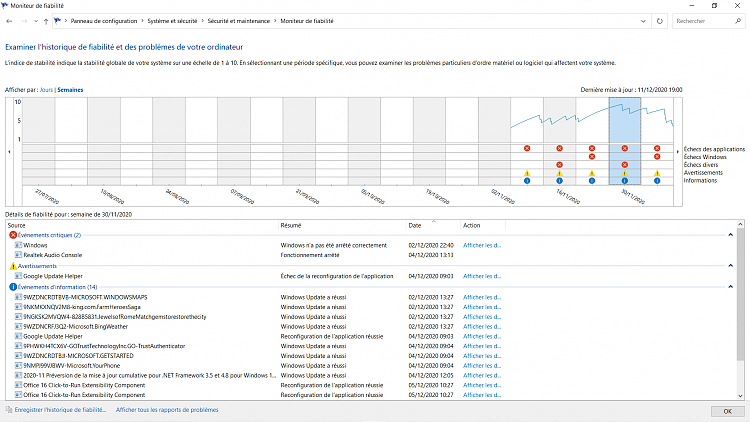Click Échecs divers icon in highlighted week

(625, 165)
